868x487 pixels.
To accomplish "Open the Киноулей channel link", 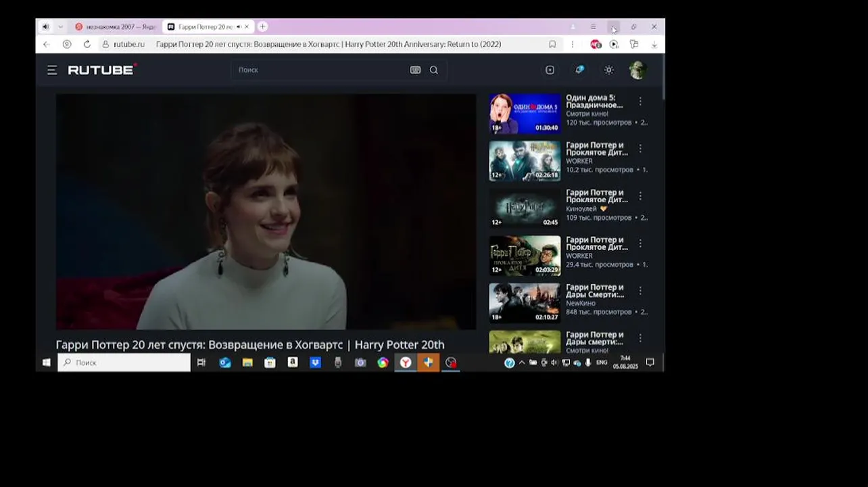I will [582, 208].
